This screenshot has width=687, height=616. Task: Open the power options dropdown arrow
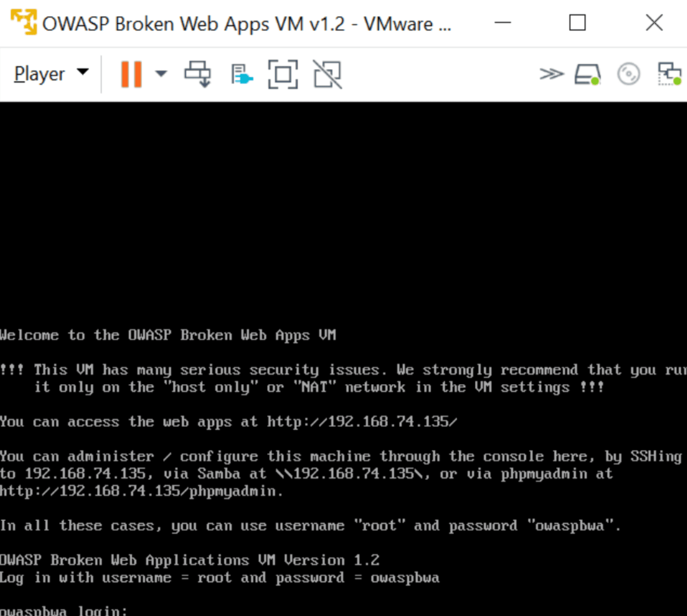point(161,74)
